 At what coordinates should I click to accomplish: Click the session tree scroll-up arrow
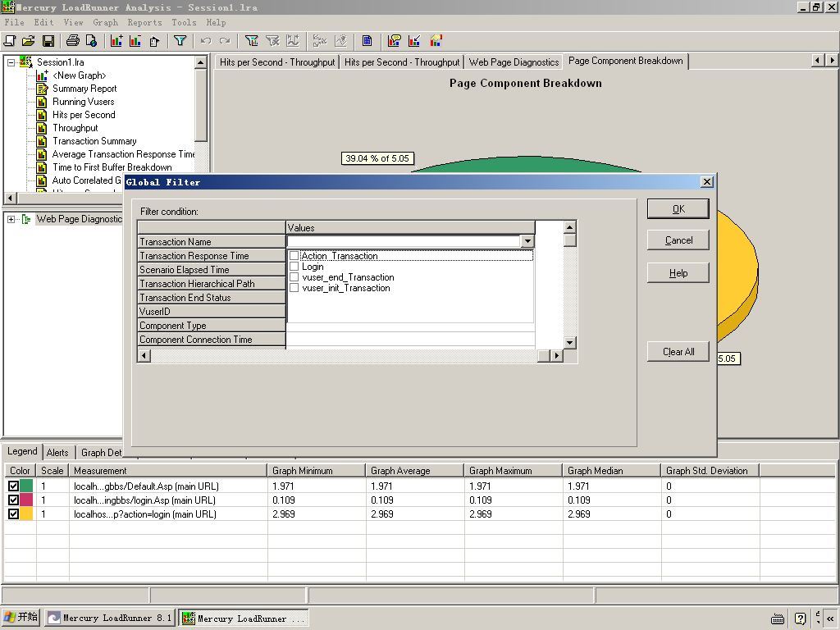tap(201, 62)
